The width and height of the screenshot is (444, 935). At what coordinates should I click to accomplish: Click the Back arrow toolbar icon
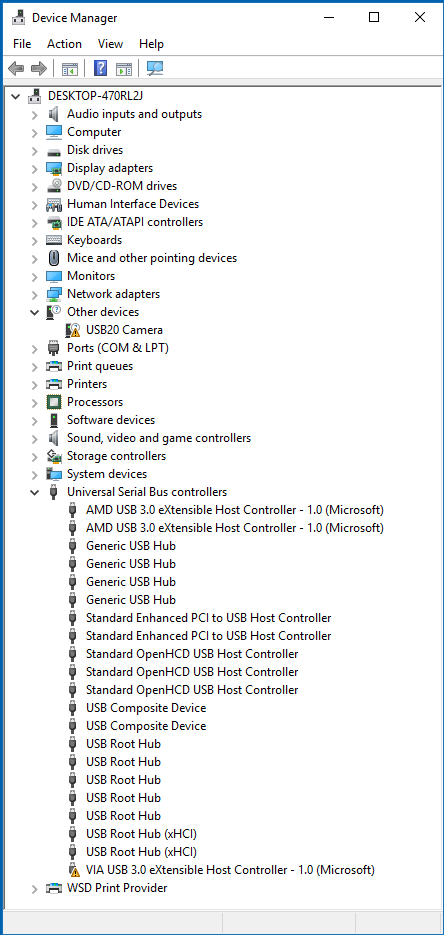pyautogui.click(x=16, y=69)
